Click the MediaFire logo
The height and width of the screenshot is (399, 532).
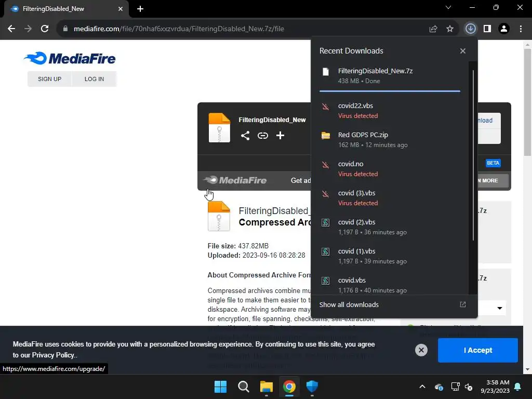point(70,58)
